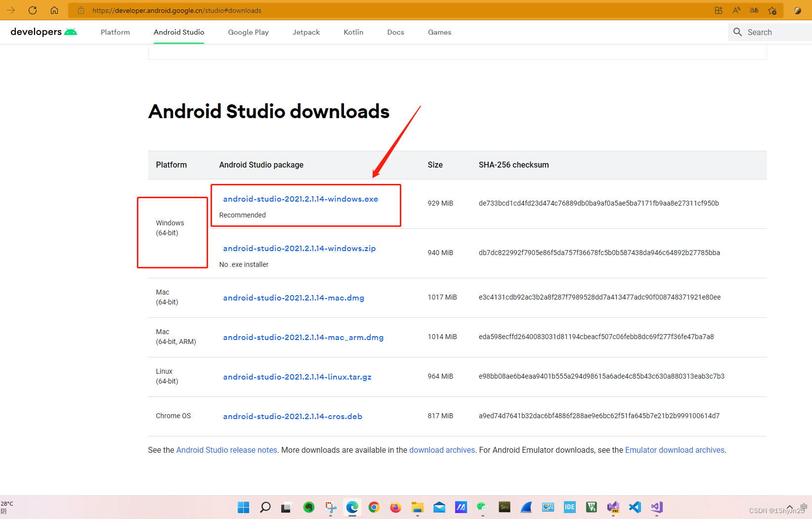This screenshot has height=519, width=812.
Task: Open the Collections icon in Edge toolbar
Action: (x=719, y=10)
